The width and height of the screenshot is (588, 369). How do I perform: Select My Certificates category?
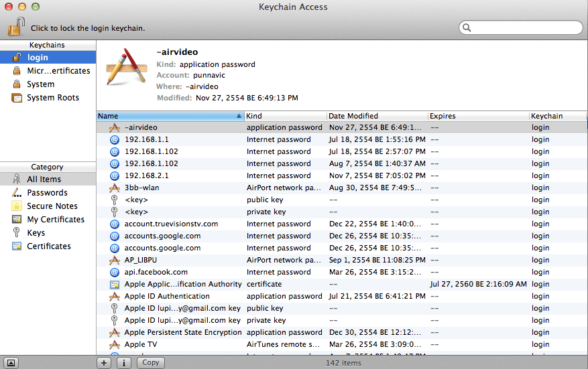pyautogui.click(x=55, y=220)
